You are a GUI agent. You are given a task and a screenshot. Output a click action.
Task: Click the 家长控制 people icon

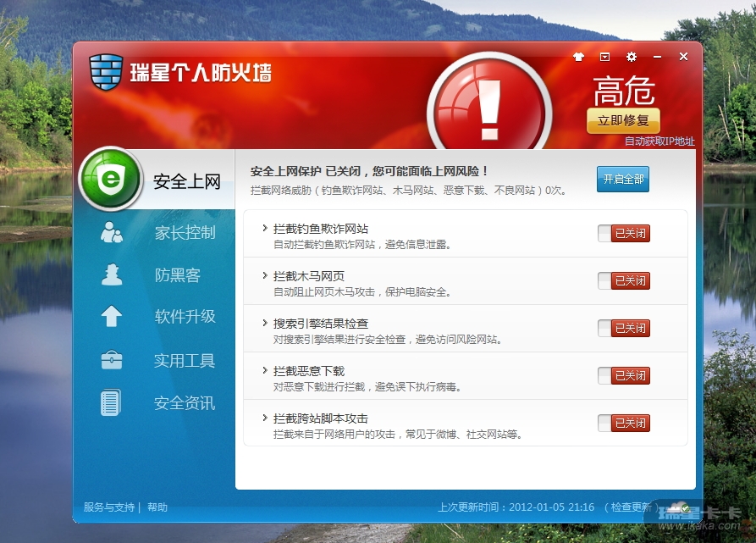(112, 232)
